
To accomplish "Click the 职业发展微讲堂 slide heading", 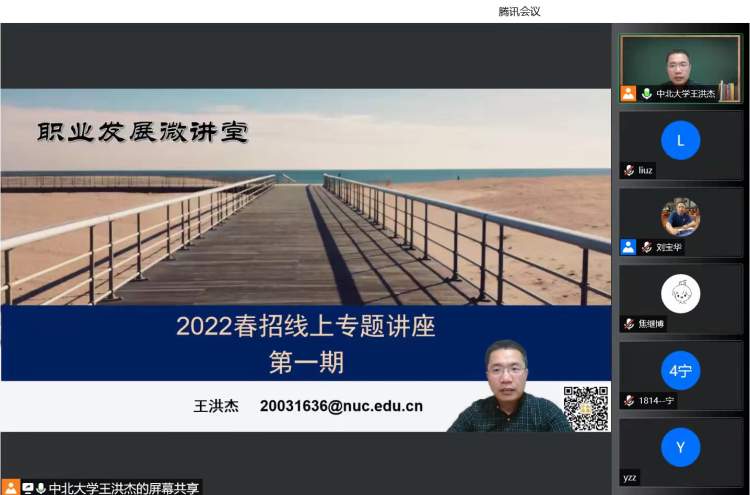I will point(143,132).
